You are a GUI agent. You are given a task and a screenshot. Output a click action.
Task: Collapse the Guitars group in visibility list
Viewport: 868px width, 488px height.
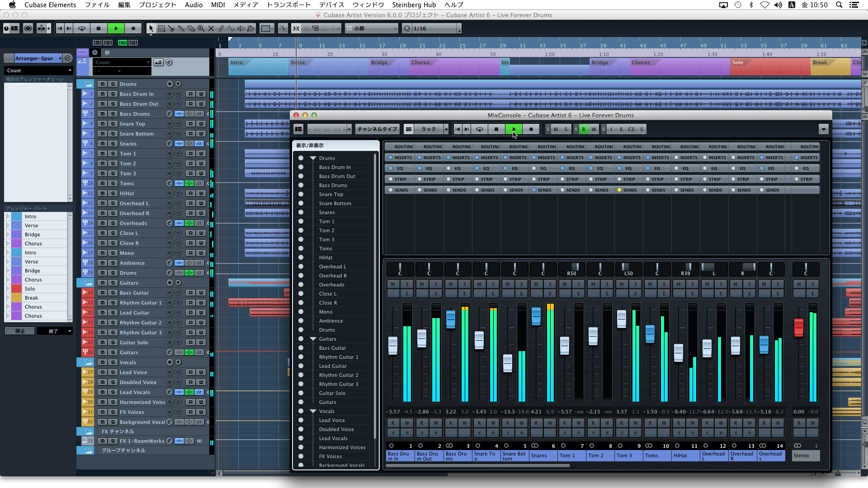(x=313, y=339)
